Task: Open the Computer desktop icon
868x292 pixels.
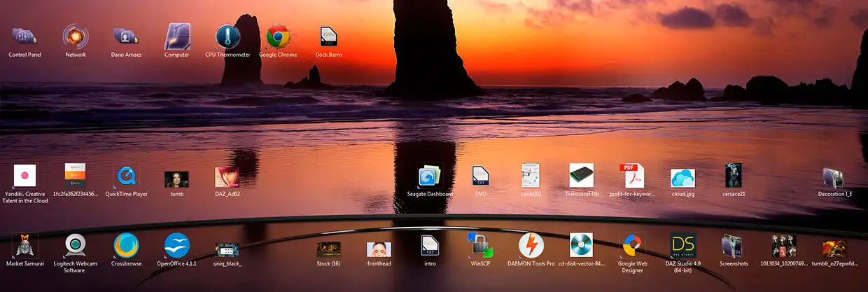Action: (177, 36)
